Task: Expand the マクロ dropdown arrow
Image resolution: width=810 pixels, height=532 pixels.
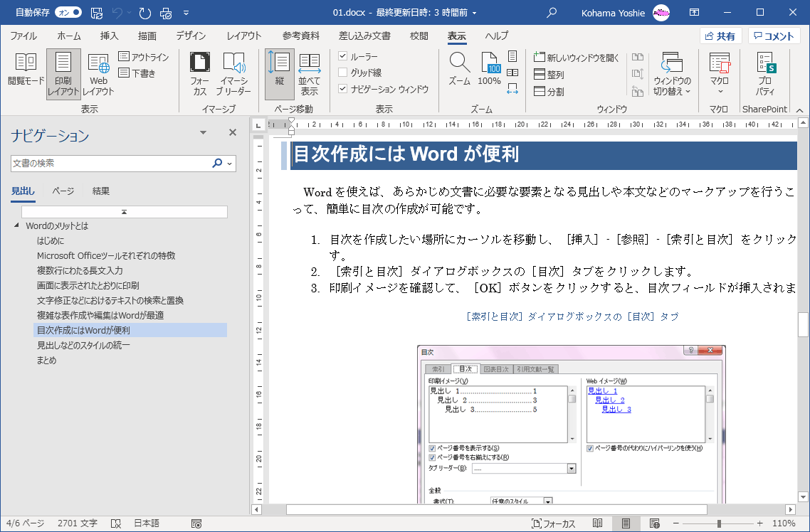Action: [720, 91]
